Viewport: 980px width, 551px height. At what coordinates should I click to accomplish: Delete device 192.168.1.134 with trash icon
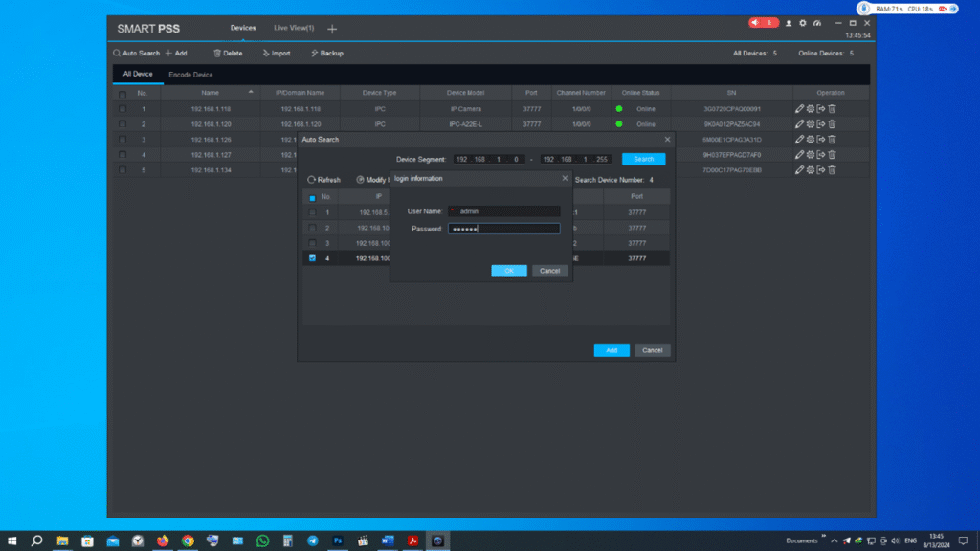click(832, 170)
